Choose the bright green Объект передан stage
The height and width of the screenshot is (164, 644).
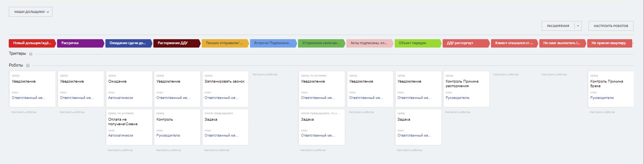click(x=417, y=43)
